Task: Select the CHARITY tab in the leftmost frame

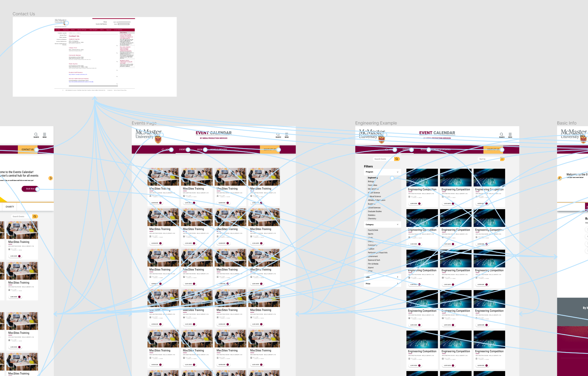Action: 10,207
